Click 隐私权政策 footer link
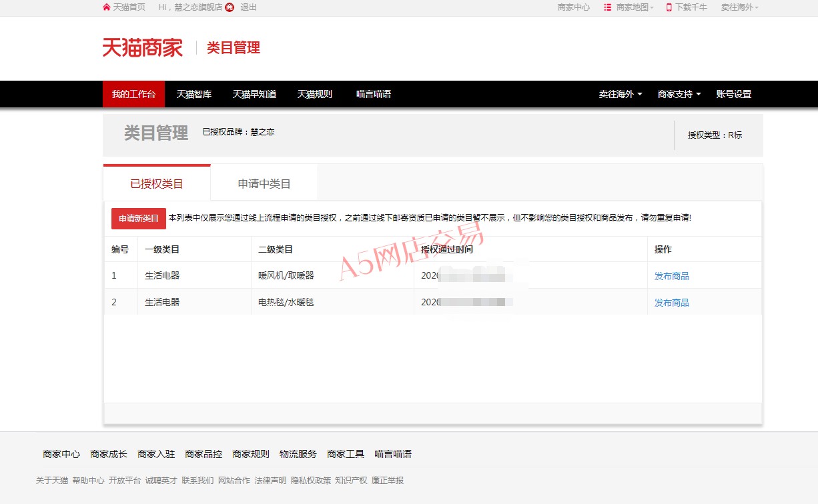This screenshot has width=818, height=504. tap(311, 480)
